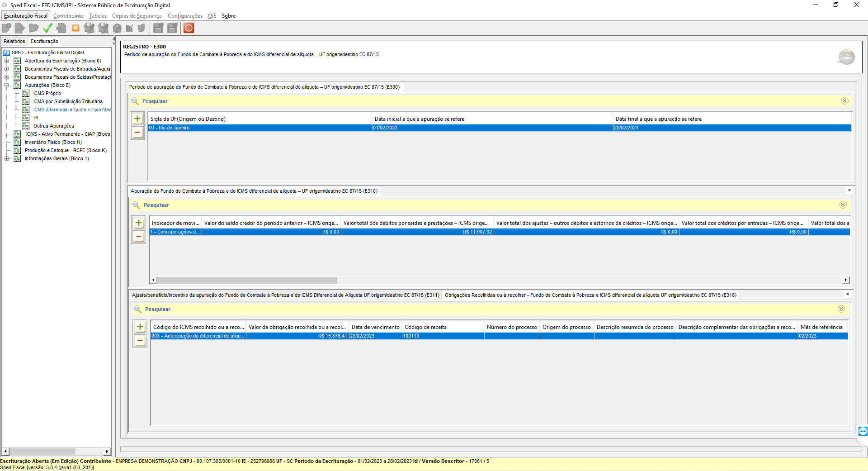Expand Documentos Fiscais de Saídas tree node

(x=6, y=77)
